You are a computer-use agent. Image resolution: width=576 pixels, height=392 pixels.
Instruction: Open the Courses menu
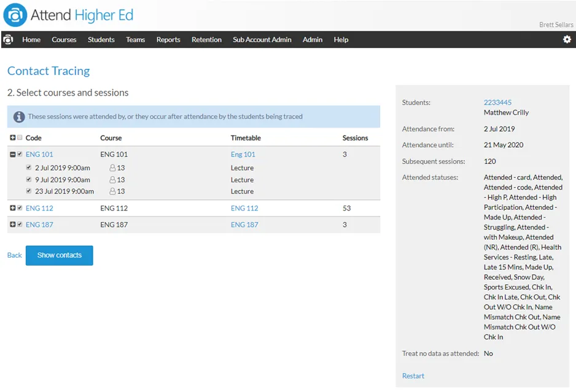coord(64,40)
